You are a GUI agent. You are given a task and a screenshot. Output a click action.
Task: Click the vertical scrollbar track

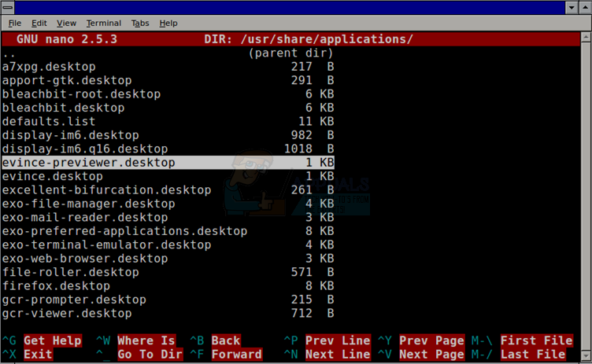[x=586, y=196]
